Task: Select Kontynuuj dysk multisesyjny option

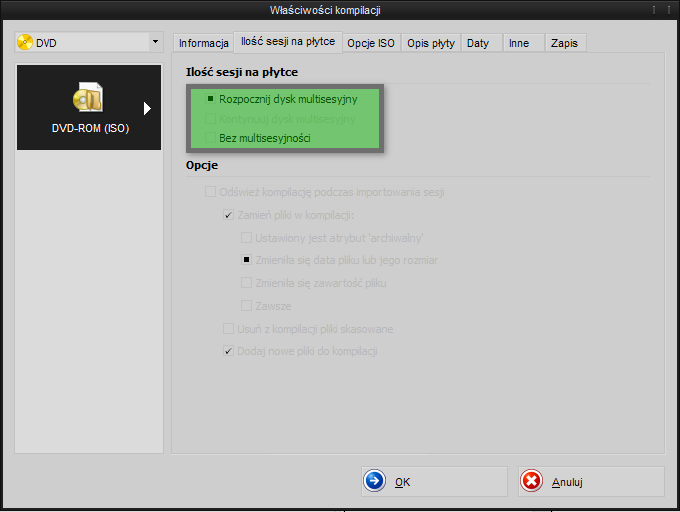Action: tap(281, 119)
